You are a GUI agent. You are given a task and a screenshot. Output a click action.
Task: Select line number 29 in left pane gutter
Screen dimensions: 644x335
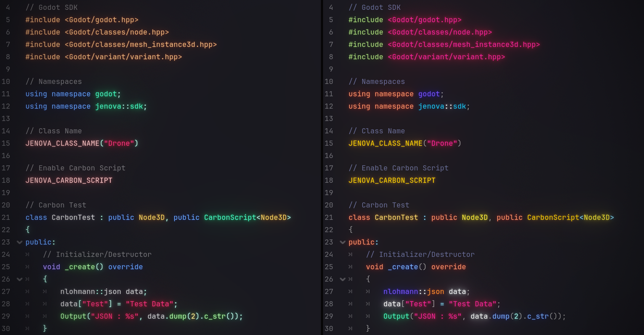[6, 316]
